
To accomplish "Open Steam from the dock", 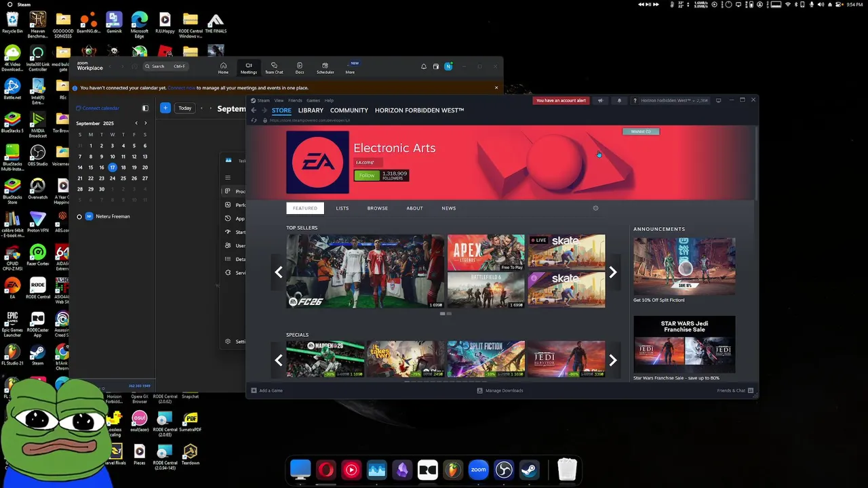I will (x=530, y=470).
